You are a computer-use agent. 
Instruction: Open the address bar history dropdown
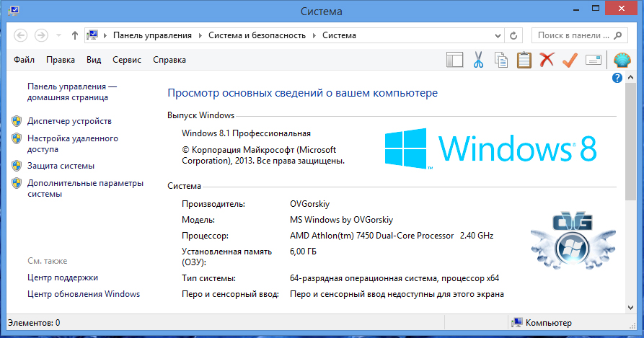(498, 36)
